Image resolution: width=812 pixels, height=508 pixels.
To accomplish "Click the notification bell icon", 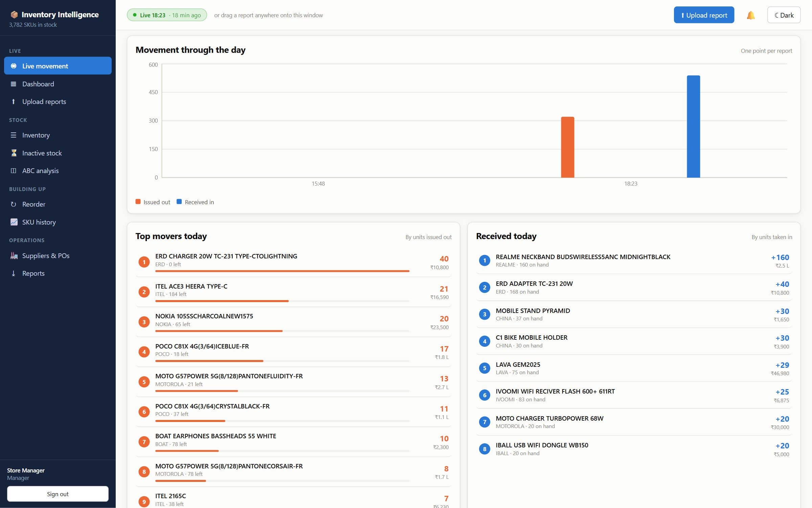I will point(750,15).
